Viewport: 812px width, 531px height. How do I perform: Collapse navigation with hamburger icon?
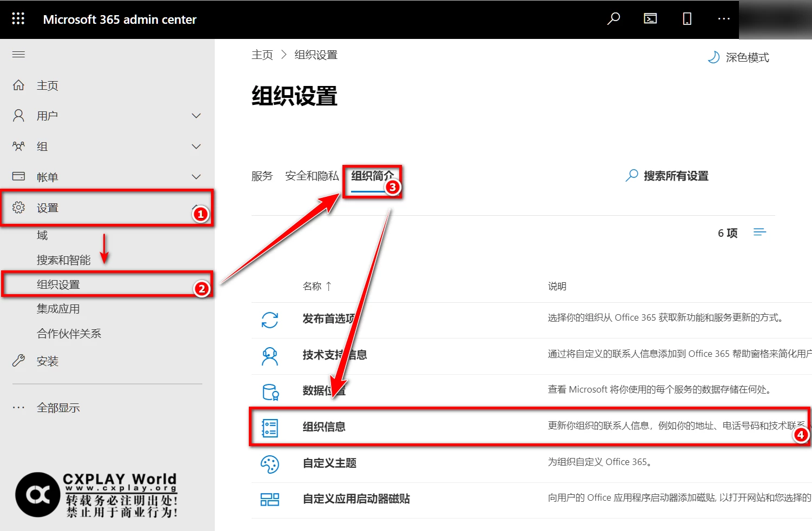click(18, 54)
